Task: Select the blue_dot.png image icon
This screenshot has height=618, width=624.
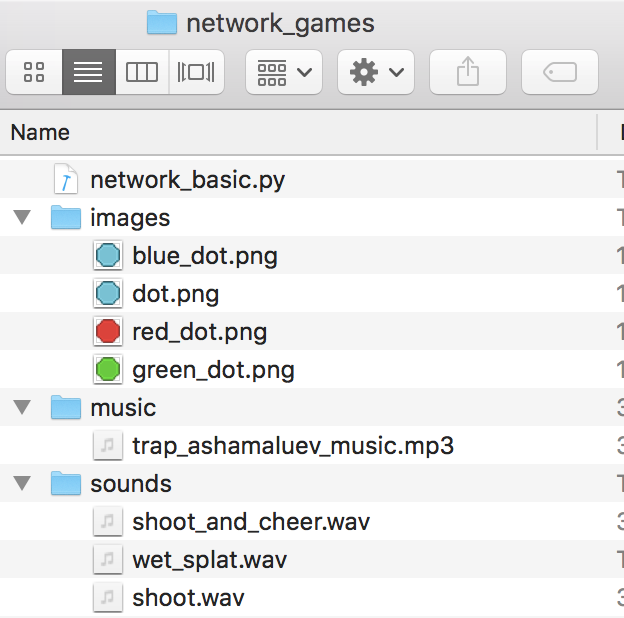Action: (x=107, y=256)
